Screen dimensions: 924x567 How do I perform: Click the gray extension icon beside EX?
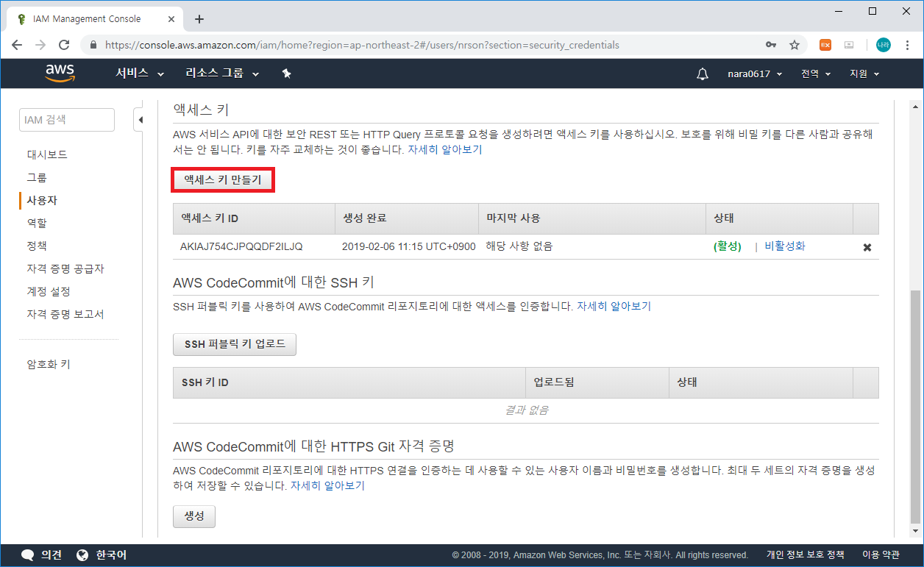tap(849, 45)
